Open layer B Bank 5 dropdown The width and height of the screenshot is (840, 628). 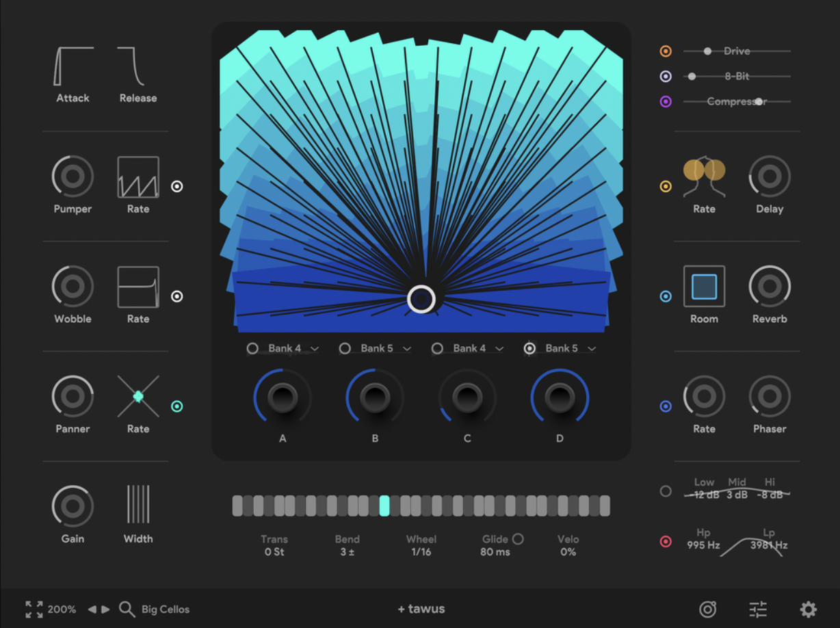(386, 348)
